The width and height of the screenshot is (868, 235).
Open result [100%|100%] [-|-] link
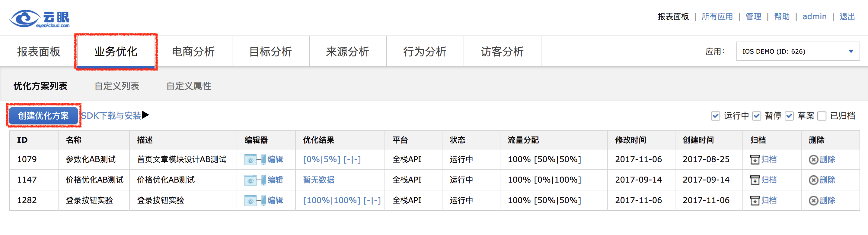342,201
